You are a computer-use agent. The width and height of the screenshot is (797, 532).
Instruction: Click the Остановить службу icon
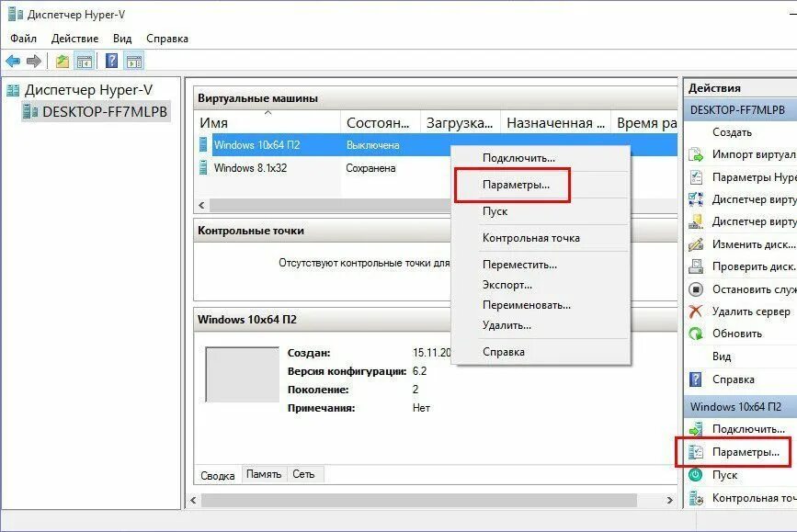click(x=696, y=289)
